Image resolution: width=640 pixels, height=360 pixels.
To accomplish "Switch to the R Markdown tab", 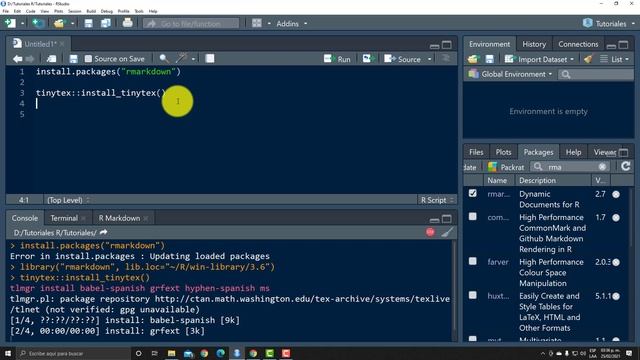I will 119,218.
